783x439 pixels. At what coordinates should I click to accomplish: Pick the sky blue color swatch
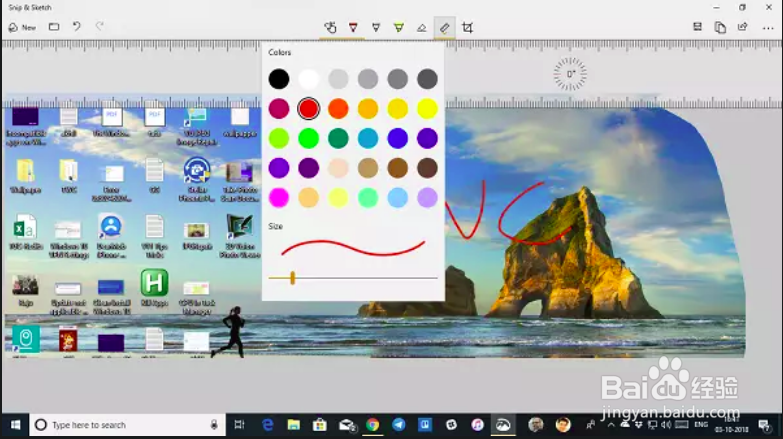tap(397, 198)
